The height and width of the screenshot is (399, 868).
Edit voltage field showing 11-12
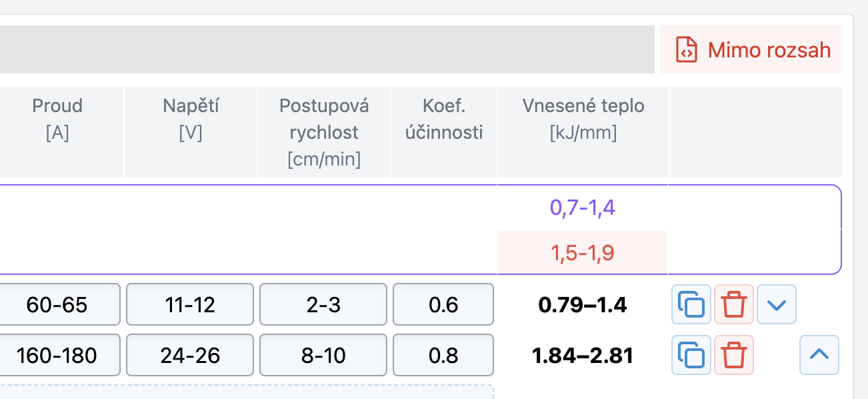(x=190, y=305)
